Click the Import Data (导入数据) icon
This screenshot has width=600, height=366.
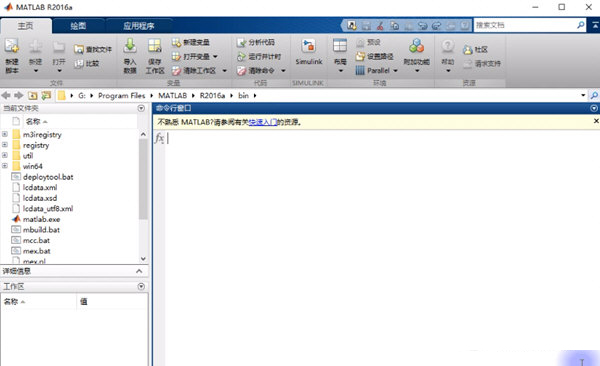[x=130, y=46]
